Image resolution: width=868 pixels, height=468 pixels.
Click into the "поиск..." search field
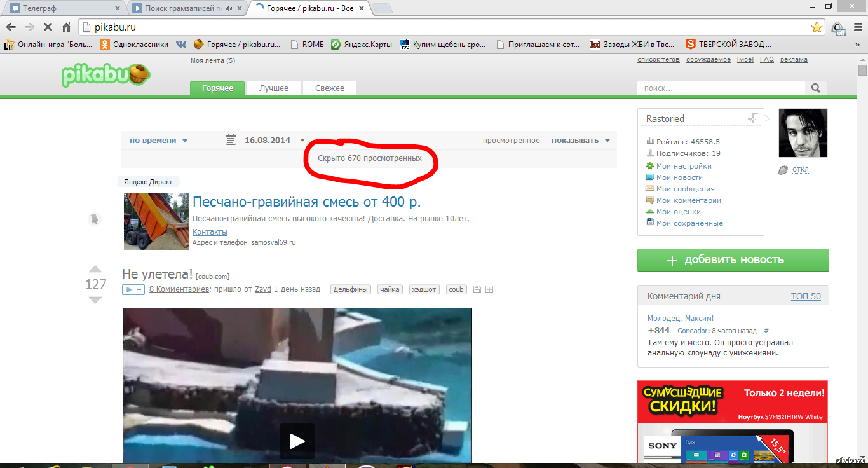pos(721,88)
